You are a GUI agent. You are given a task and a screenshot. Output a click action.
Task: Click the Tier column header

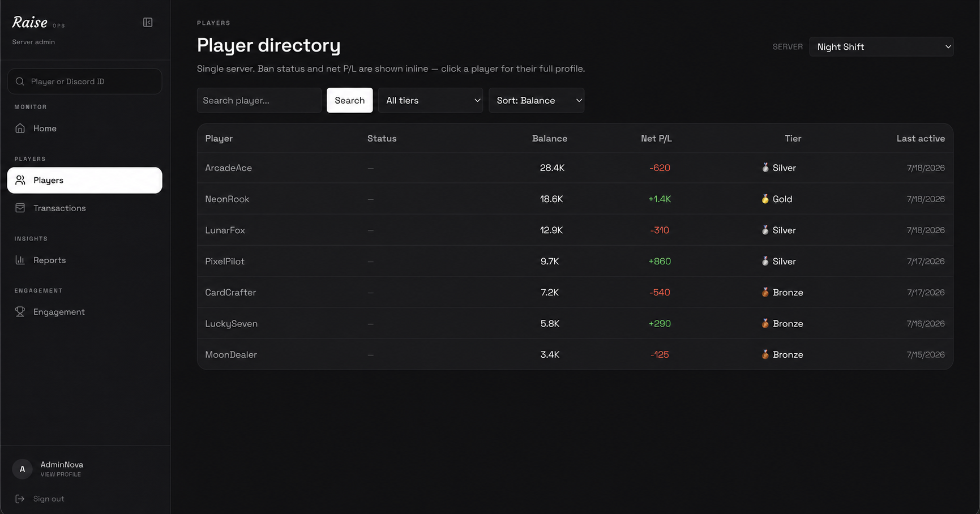coord(793,138)
